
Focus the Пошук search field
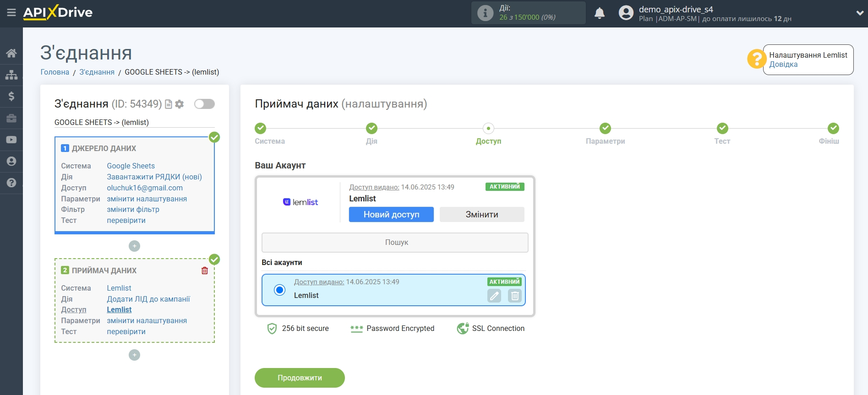(395, 242)
